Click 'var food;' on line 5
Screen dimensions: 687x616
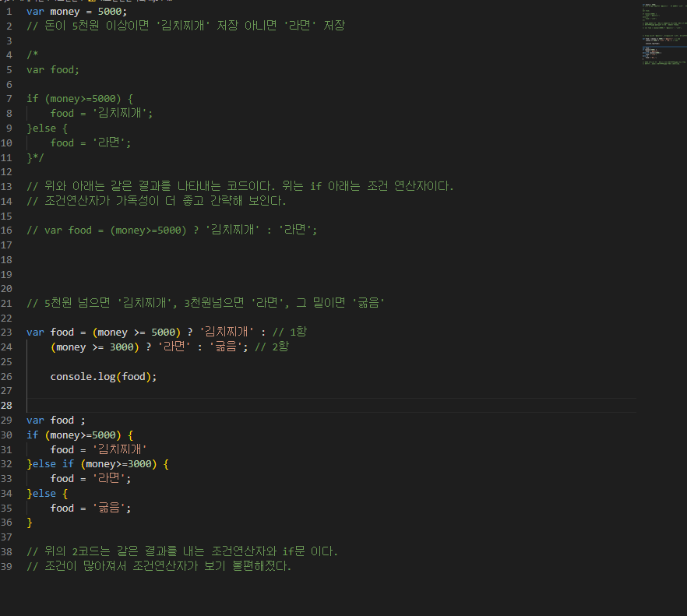[53, 69]
